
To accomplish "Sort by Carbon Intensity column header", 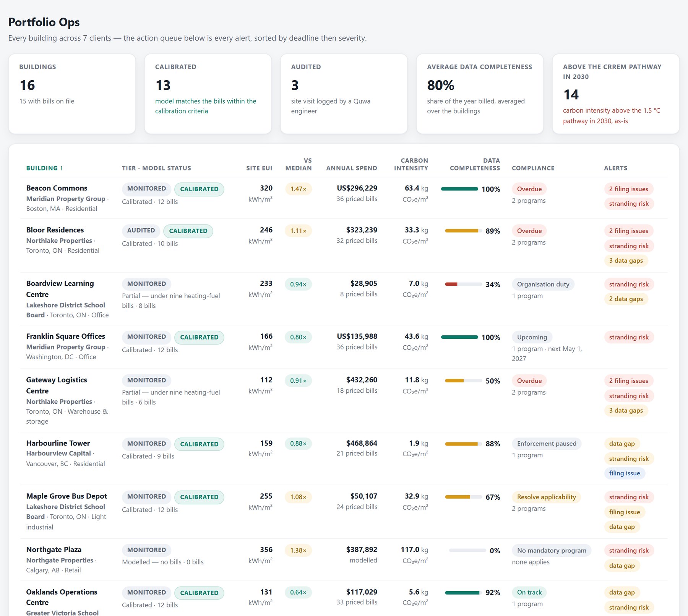I will tap(411, 164).
